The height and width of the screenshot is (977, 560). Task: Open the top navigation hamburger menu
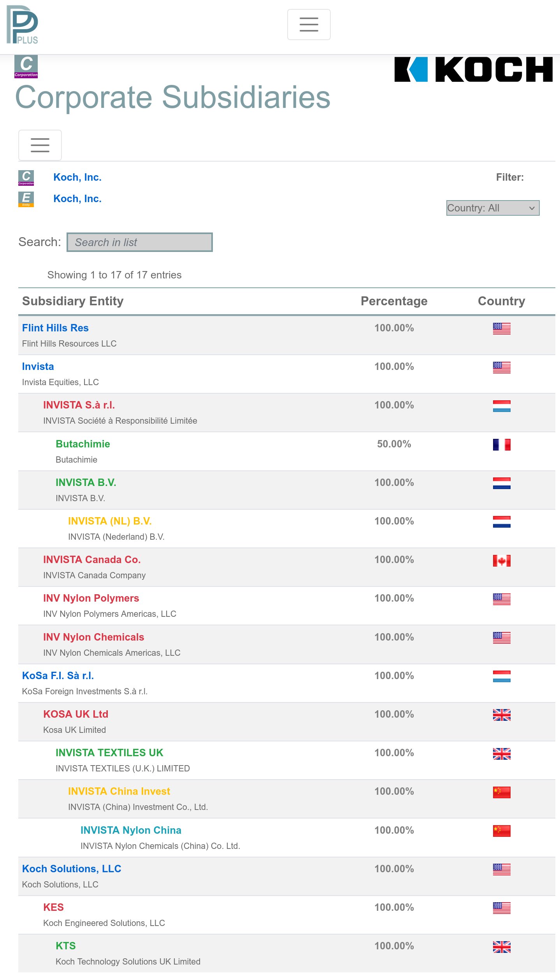click(x=309, y=25)
